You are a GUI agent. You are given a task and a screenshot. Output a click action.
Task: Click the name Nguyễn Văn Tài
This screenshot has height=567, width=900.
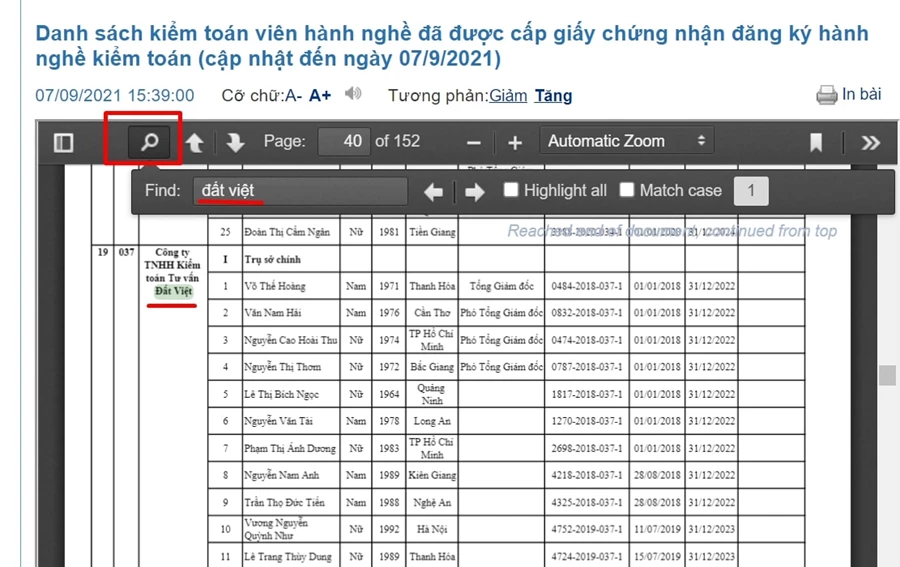point(278,421)
